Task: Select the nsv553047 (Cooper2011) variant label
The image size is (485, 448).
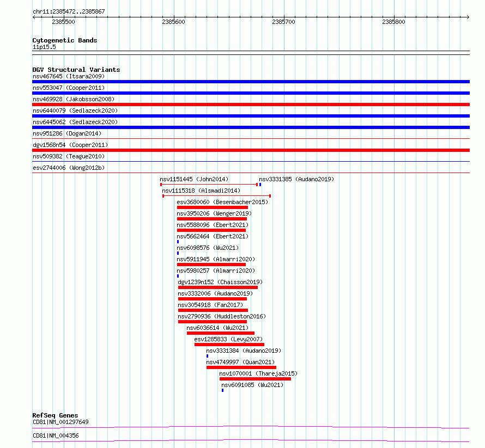Action: (x=69, y=88)
